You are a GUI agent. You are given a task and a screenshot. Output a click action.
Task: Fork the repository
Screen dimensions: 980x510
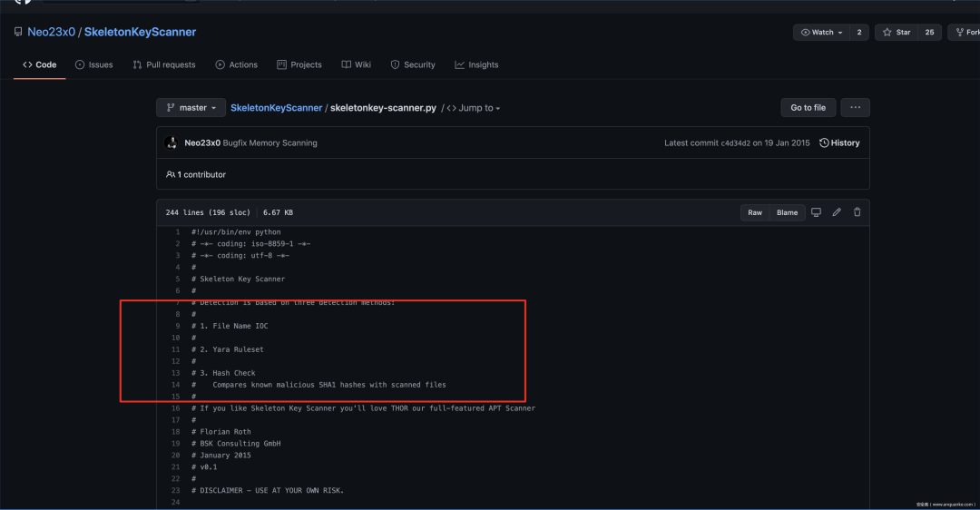[x=965, y=33]
